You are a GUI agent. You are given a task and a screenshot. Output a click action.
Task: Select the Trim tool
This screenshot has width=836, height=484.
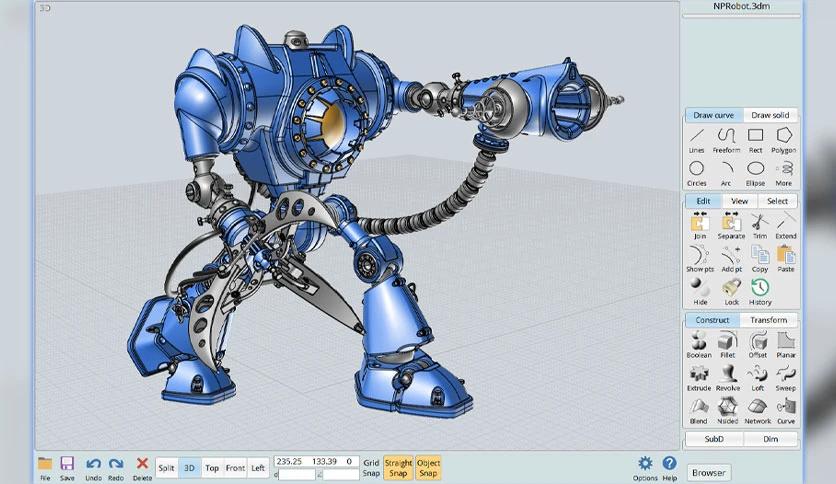point(760,225)
